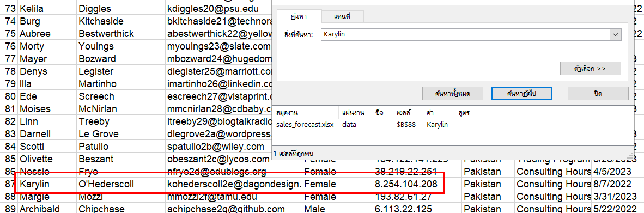This screenshot has width=644, height=213.
Task: Select cell containing Kitchaside
Action: (x=121, y=21)
